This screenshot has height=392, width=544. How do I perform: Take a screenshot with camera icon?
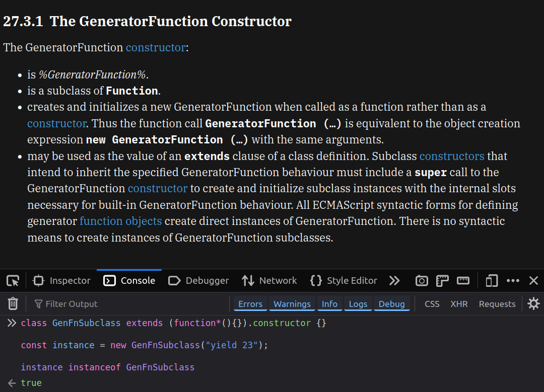(x=422, y=281)
